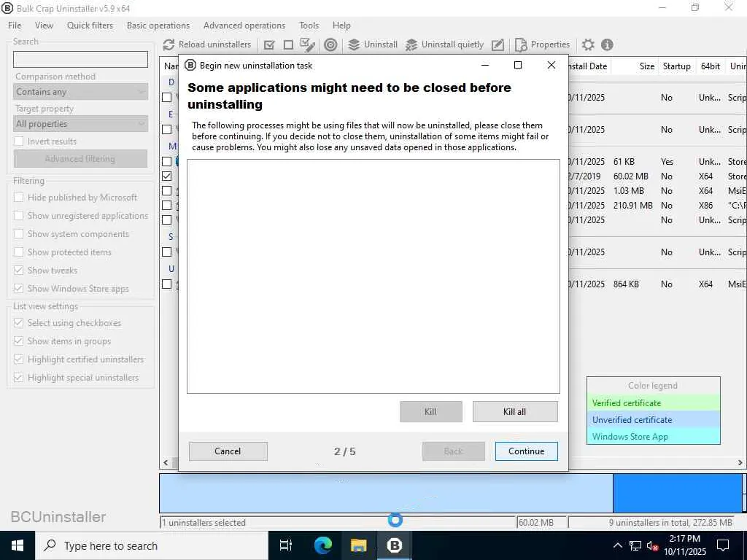
Task: Open the Windows Start menu
Action: [x=18, y=545]
